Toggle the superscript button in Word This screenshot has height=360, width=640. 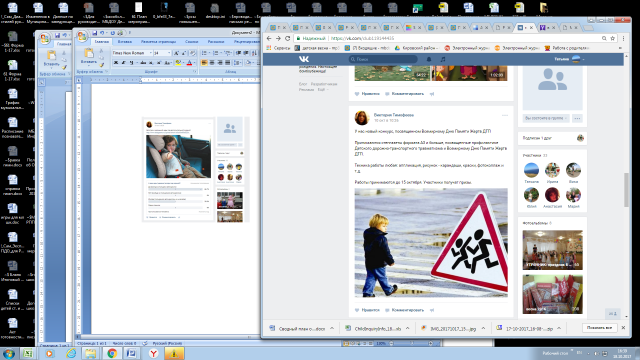click(x=159, y=63)
